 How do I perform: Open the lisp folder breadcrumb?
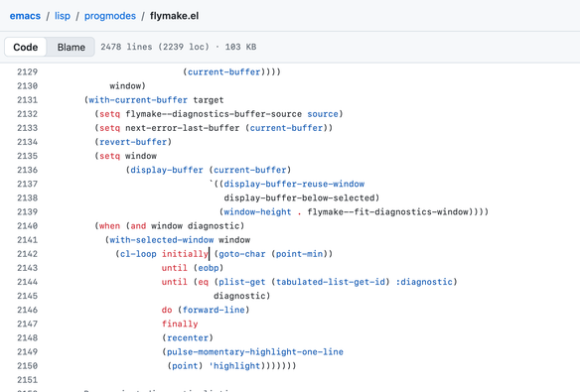pos(63,16)
